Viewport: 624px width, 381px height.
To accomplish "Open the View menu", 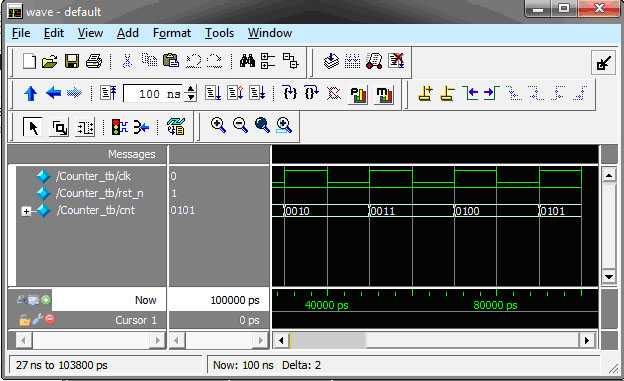I will click(x=90, y=33).
